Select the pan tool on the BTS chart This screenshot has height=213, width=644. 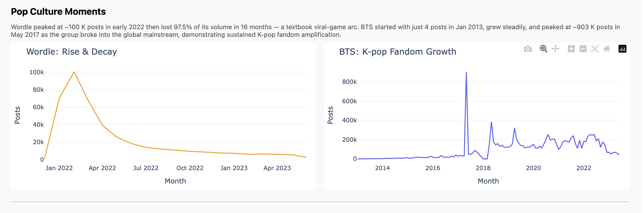tap(555, 49)
